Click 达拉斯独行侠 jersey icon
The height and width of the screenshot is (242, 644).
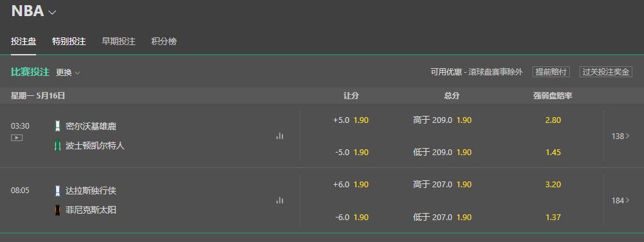click(x=57, y=191)
